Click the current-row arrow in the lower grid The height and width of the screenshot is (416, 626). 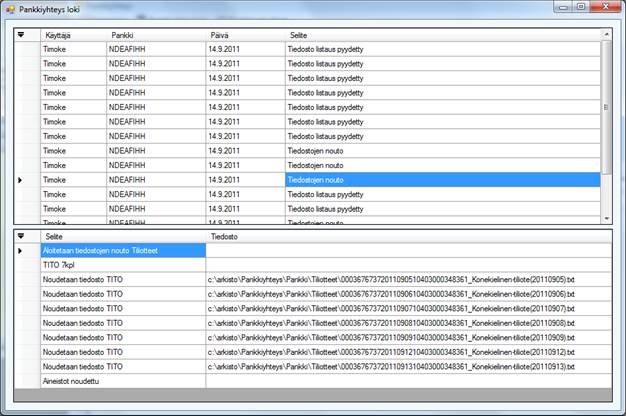tap(20, 250)
